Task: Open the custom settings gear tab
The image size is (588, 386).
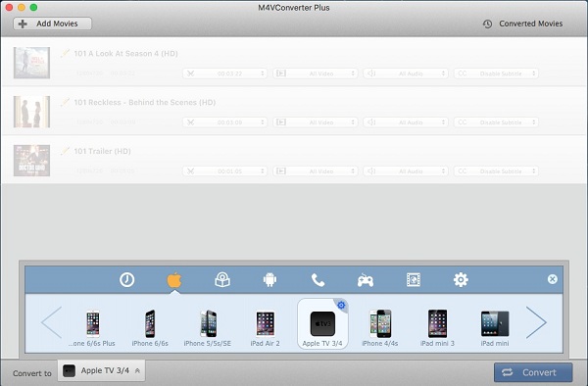Action: tap(461, 279)
